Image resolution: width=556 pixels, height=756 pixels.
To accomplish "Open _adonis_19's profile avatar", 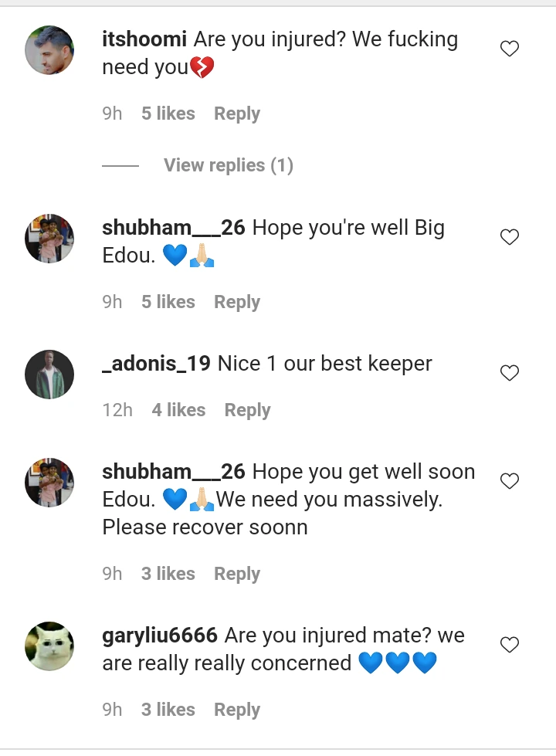I will point(49,375).
